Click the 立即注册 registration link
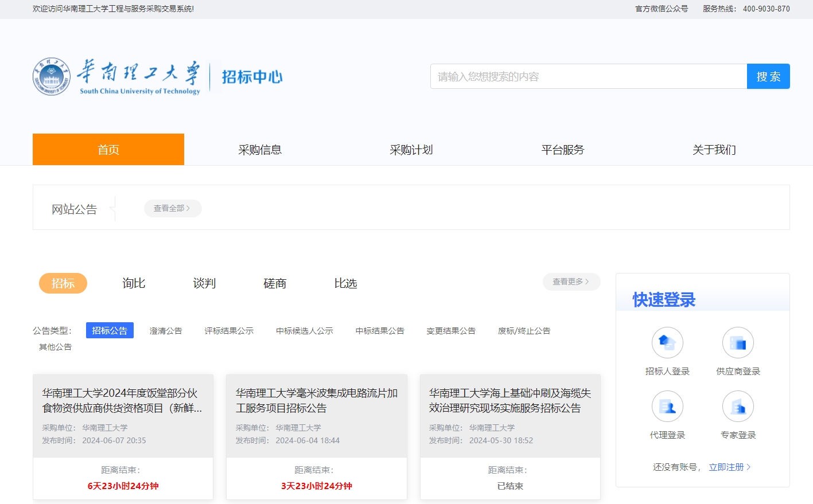The height and width of the screenshot is (504, 813). point(726,467)
